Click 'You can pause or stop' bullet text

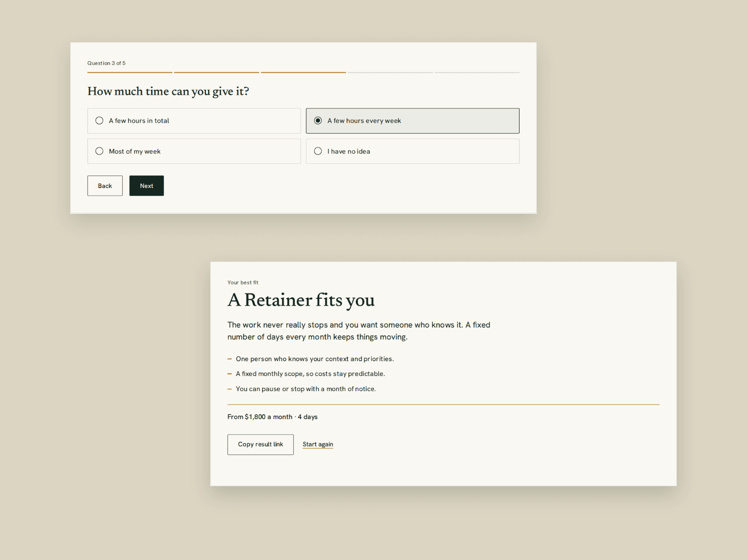pos(306,389)
